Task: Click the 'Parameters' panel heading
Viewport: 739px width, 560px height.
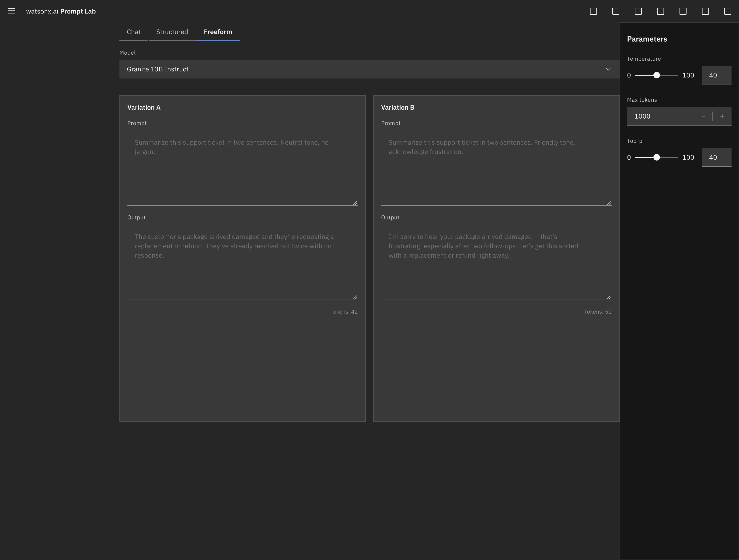Action: pyautogui.click(x=647, y=39)
